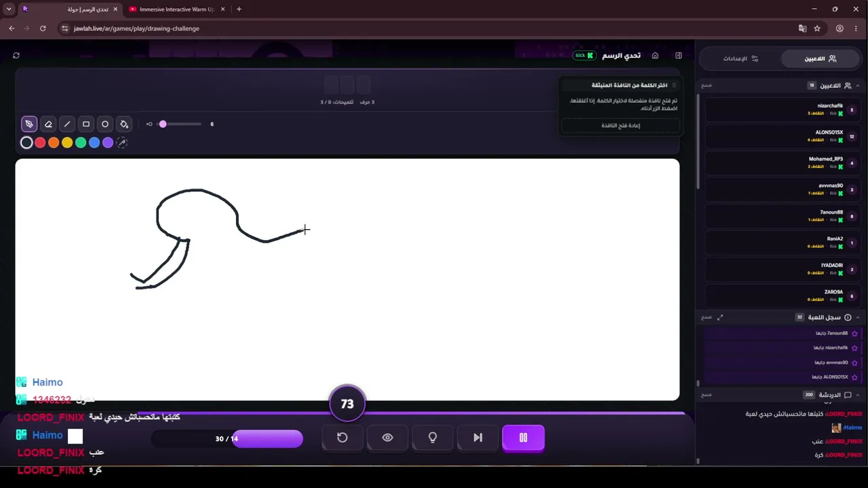Select the straight line tool

[67, 124]
